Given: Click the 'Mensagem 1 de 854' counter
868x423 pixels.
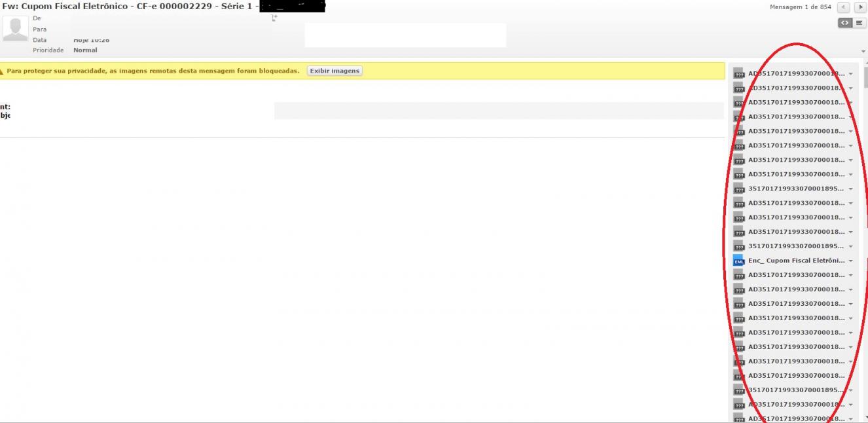Looking at the screenshot, I should (x=800, y=7).
